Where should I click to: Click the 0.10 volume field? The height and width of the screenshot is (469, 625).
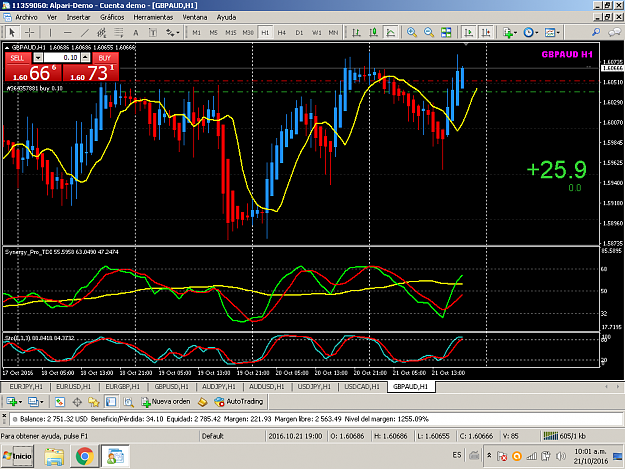[x=62, y=58]
